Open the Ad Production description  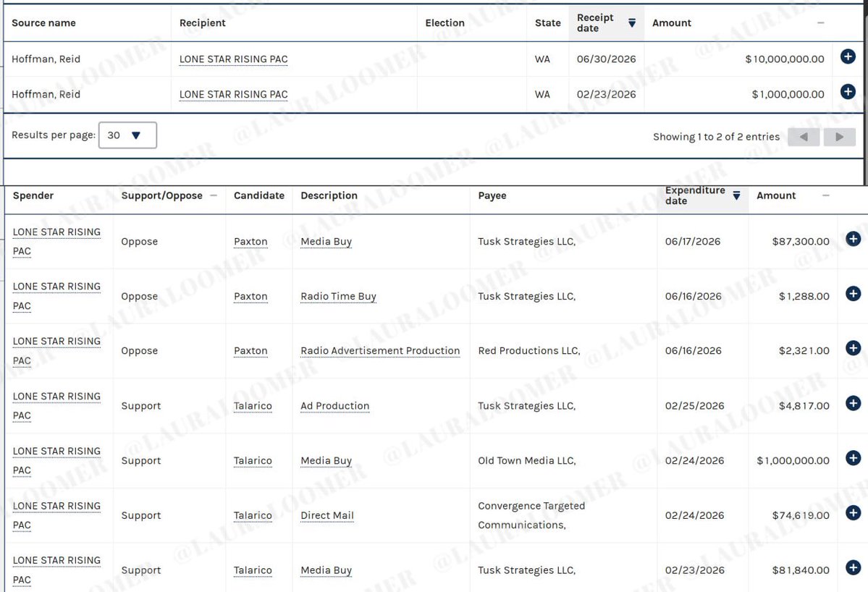(334, 405)
